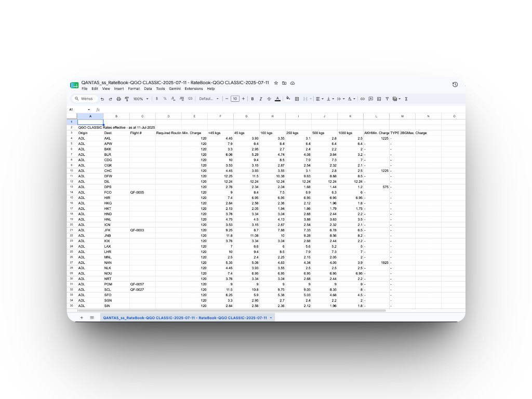Select column A header
Image resolution: width=532 pixels, height=399 pixels.
tap(90, 116)
